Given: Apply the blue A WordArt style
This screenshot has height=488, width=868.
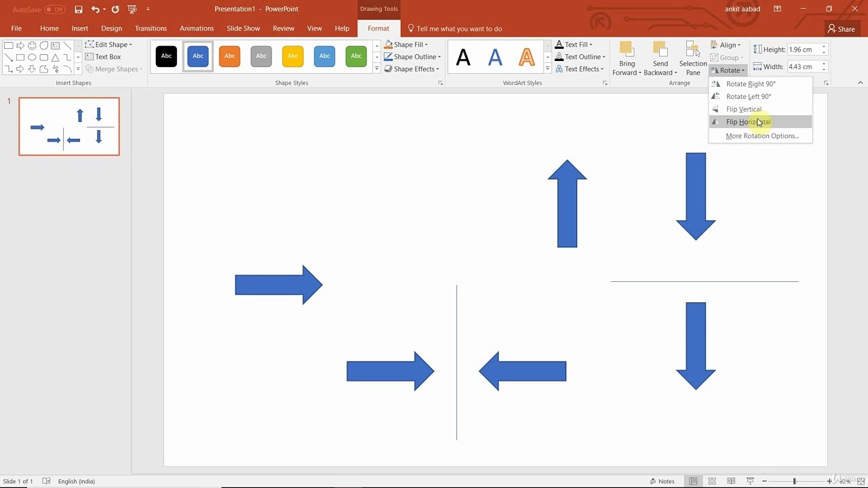Looking at the screenshot, I should click(x=496, y=57).
